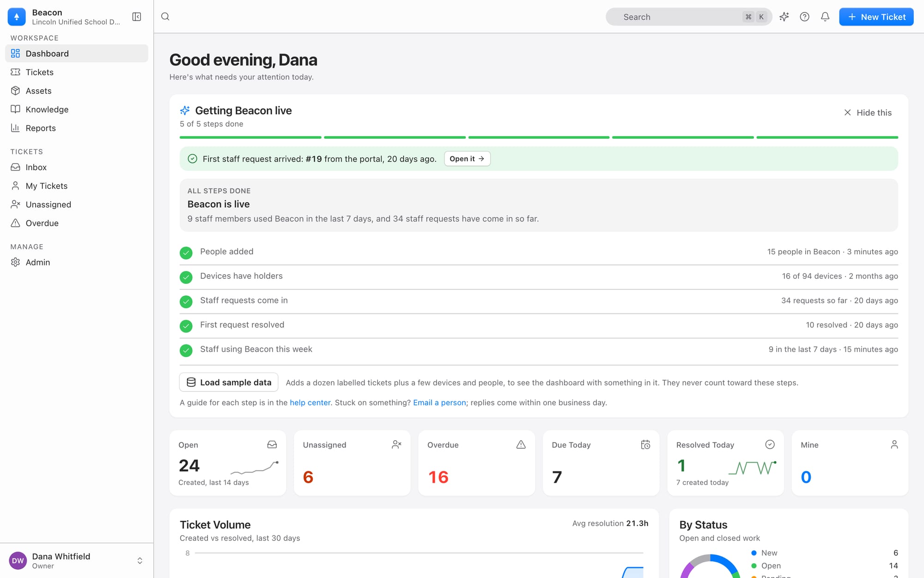Click the DW user avatar
The height and width of the screenshot is (578, 924).
tap(18, 560)
